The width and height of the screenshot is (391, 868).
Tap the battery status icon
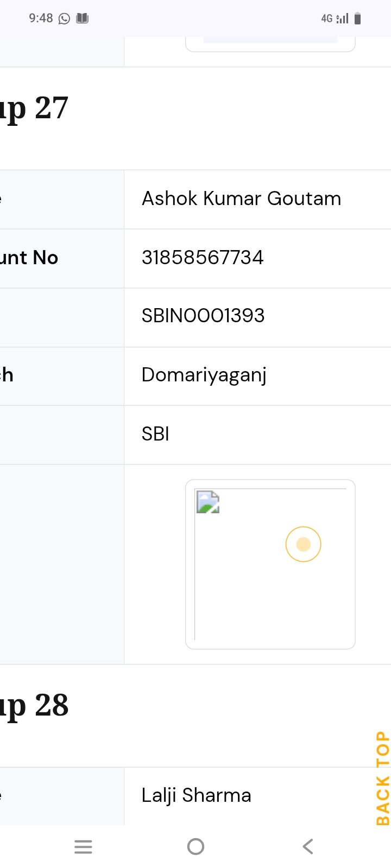click(357, 19)
